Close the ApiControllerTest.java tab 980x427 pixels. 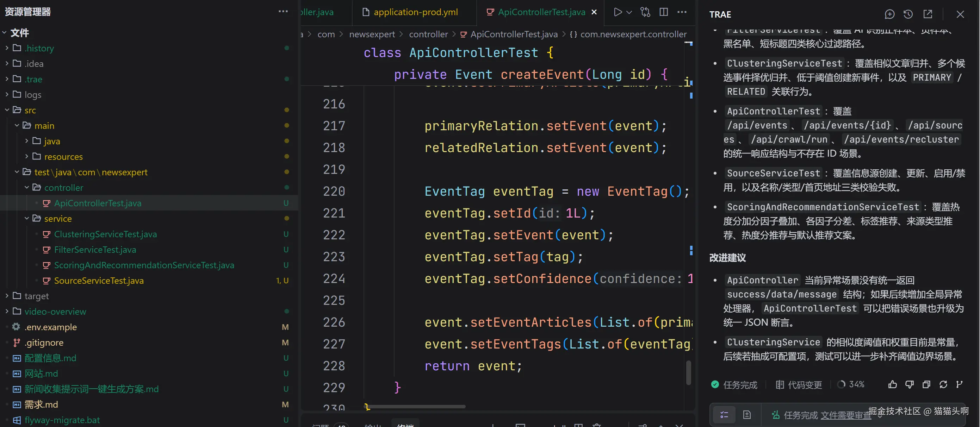click(x=594, y=12)
